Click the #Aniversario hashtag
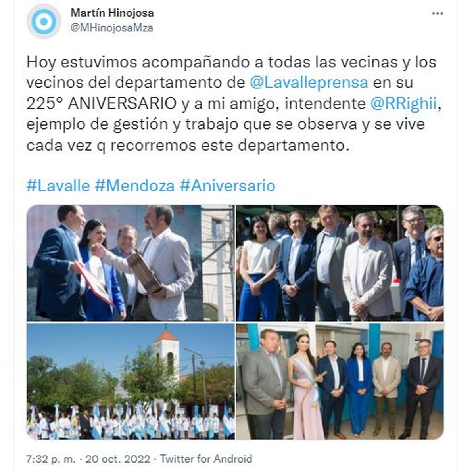The image size is (476, 471). tap(227, 186)
